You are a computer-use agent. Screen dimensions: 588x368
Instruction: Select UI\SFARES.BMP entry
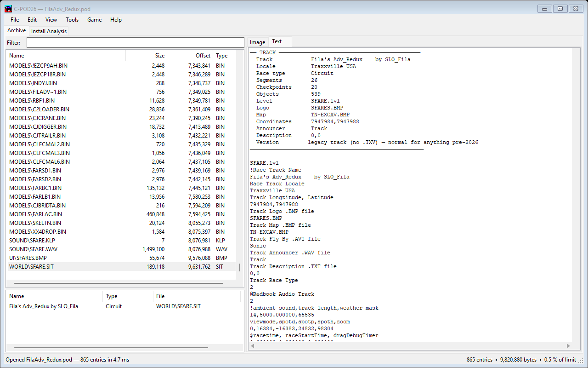121,258
